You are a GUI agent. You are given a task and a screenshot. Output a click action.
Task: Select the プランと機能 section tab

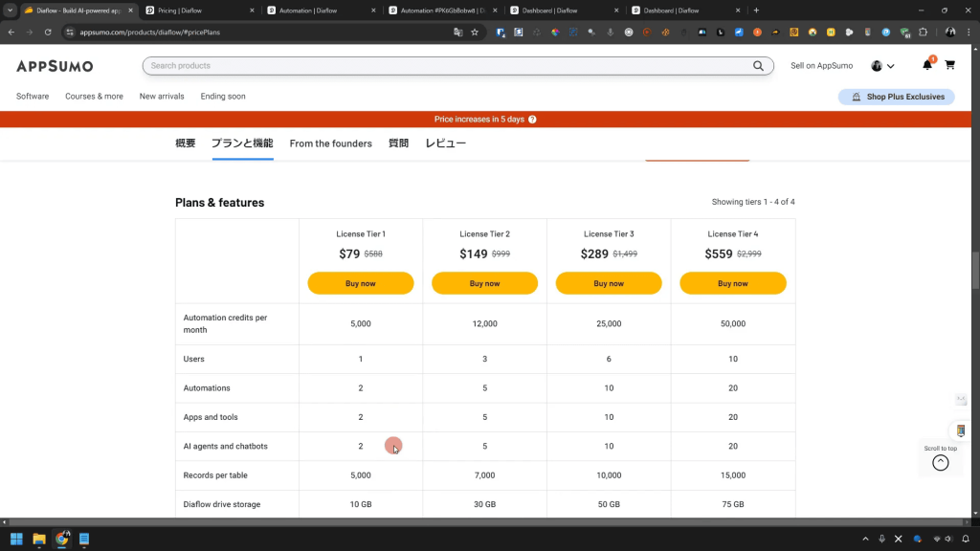242,143
